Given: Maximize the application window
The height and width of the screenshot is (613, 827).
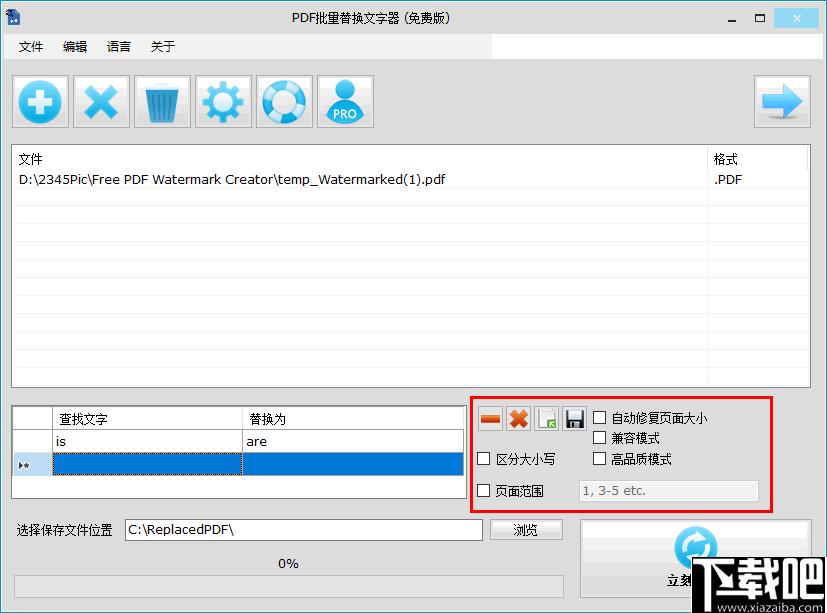Looking at the screenshot, I should [759, 18].
